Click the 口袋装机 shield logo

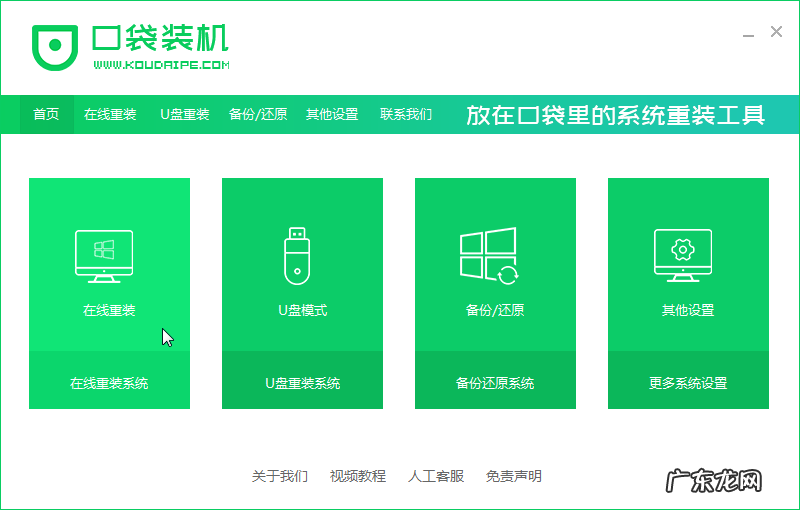[55, 47]
